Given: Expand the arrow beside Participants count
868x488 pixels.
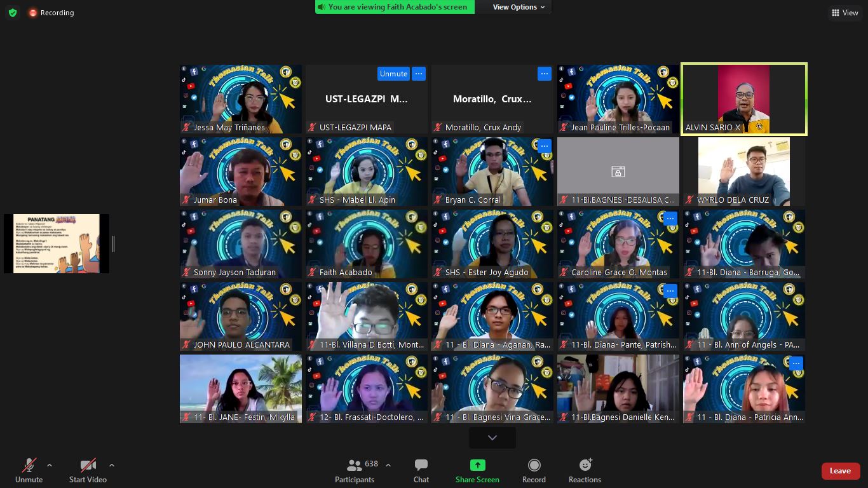Looking at the screenshot, I should click(388, 465).
